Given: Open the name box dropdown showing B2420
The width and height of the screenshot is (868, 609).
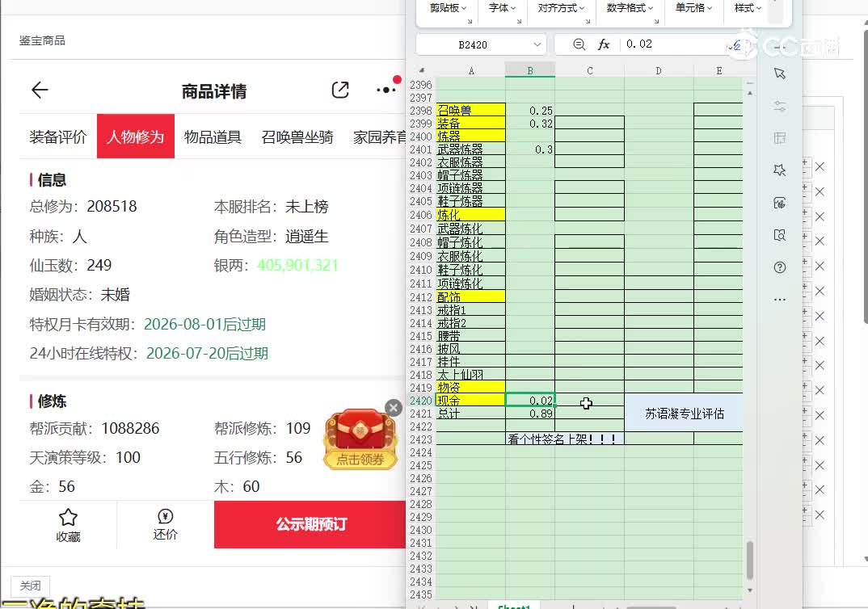Looking at the screenshot, I should coord(537,44).
